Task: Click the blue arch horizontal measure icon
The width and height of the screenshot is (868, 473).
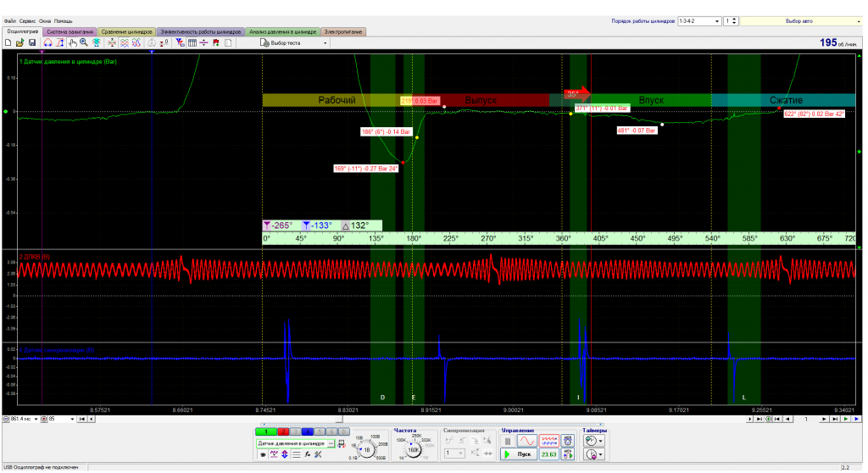Action: [x=47, y=42]
